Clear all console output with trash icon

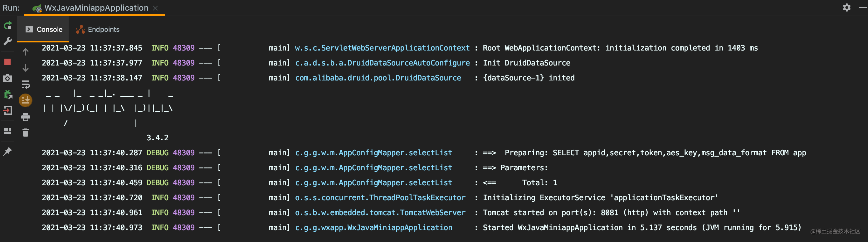(x=26, y=133)
